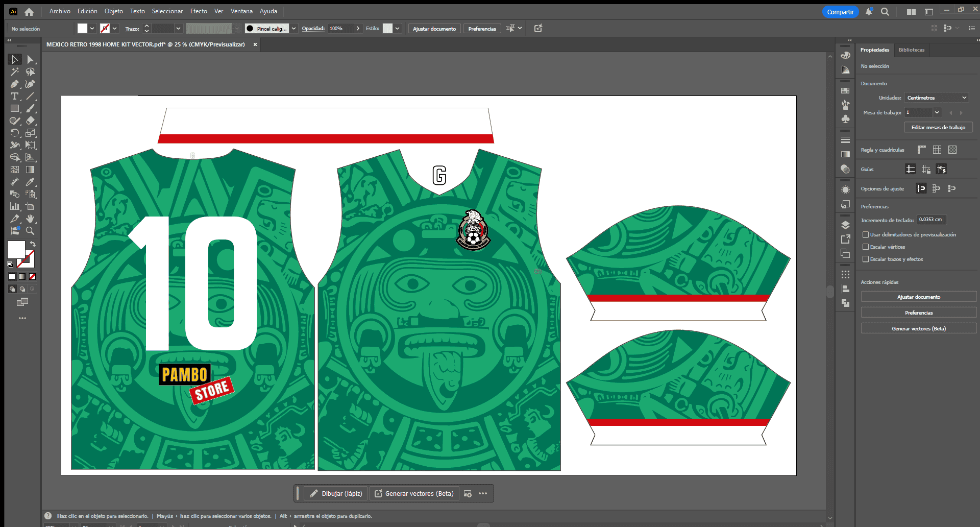Expand the stroke color dropdown arrow
The height and width of the screenshot is (527, 980).
click(x=115, y=29)
